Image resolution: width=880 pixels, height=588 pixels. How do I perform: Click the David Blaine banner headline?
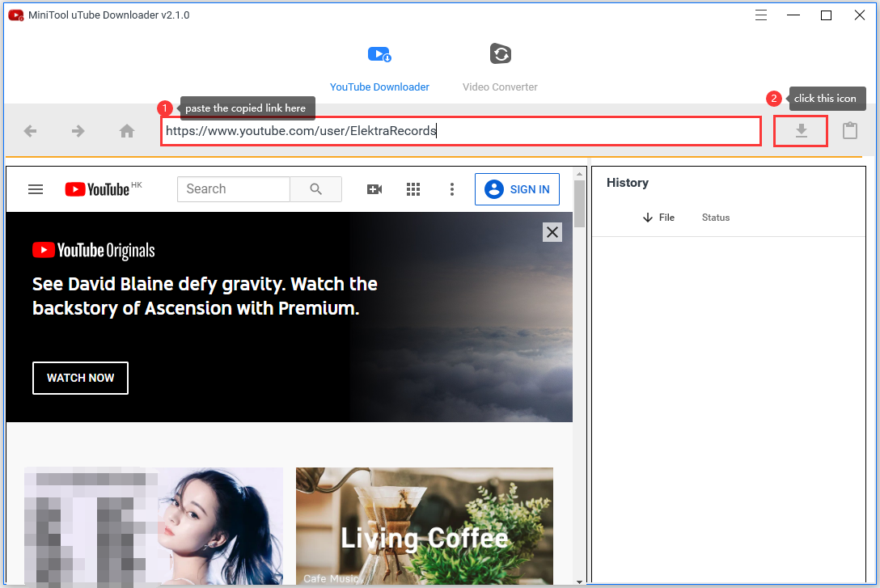tap(205, 296)
